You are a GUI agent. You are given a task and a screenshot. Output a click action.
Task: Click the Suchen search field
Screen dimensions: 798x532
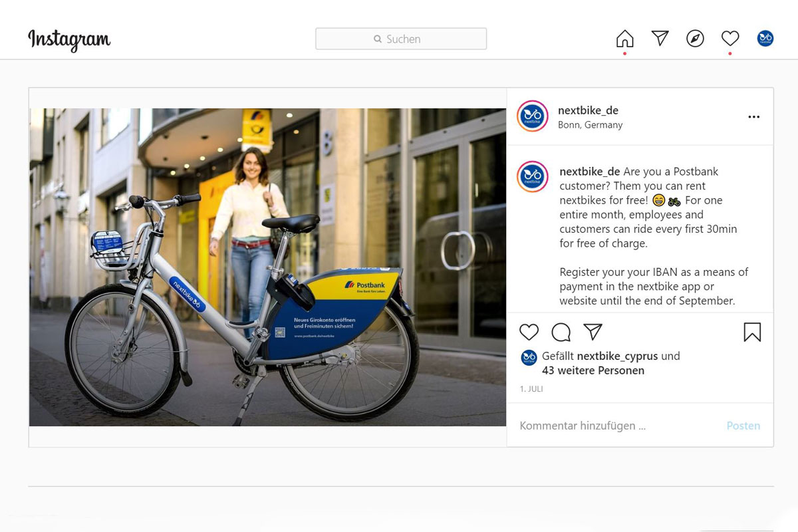(x=401, y=39)
